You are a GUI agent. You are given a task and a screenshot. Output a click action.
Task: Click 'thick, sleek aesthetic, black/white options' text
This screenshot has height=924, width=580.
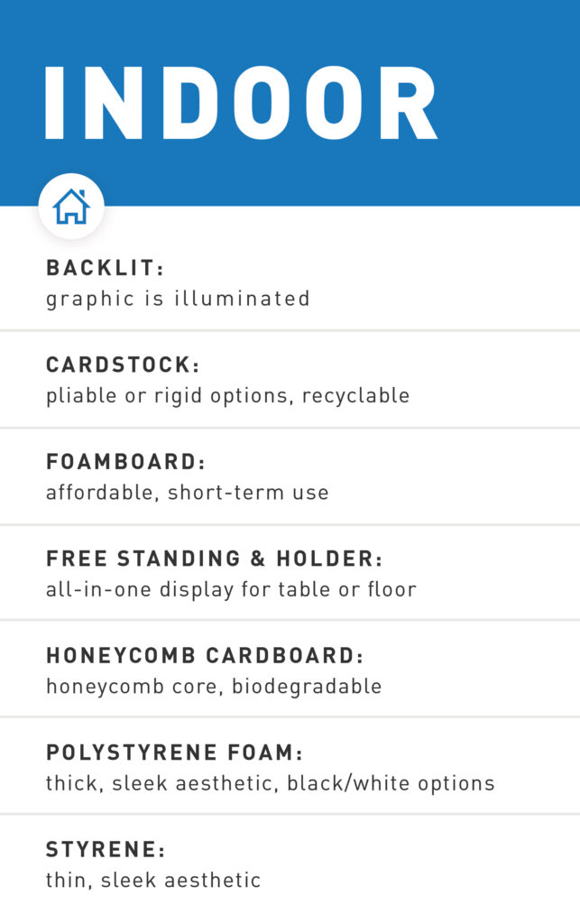coord(271,783)
